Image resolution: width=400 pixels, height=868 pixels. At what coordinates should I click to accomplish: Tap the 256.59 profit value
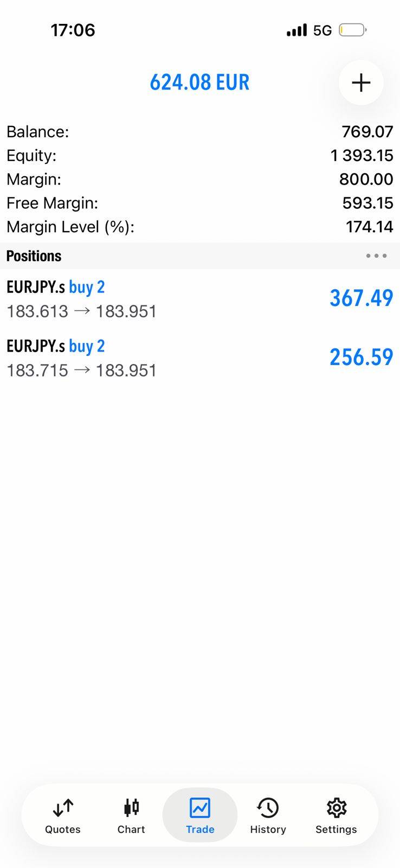coord(361,358)
